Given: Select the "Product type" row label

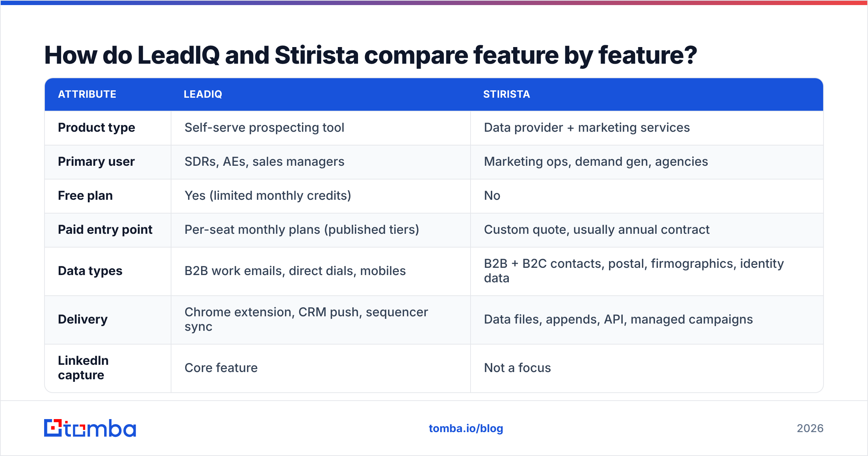Looking at the screenshot, I should pos(97,128).
